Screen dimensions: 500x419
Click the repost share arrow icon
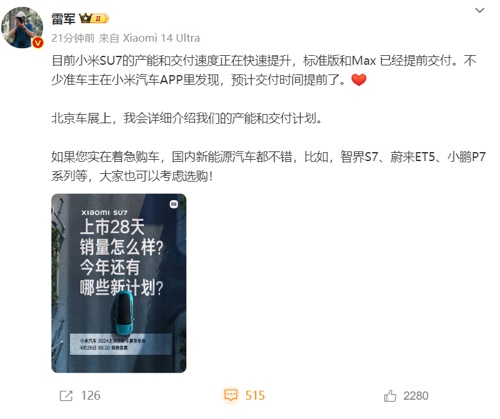click(66, 396)
